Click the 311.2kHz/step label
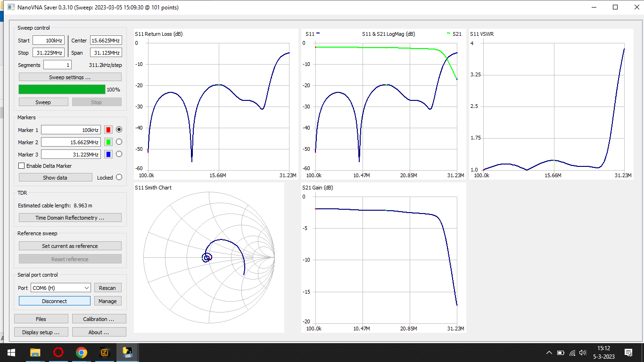Screen dimensions: 644x362 pos(105,65)
